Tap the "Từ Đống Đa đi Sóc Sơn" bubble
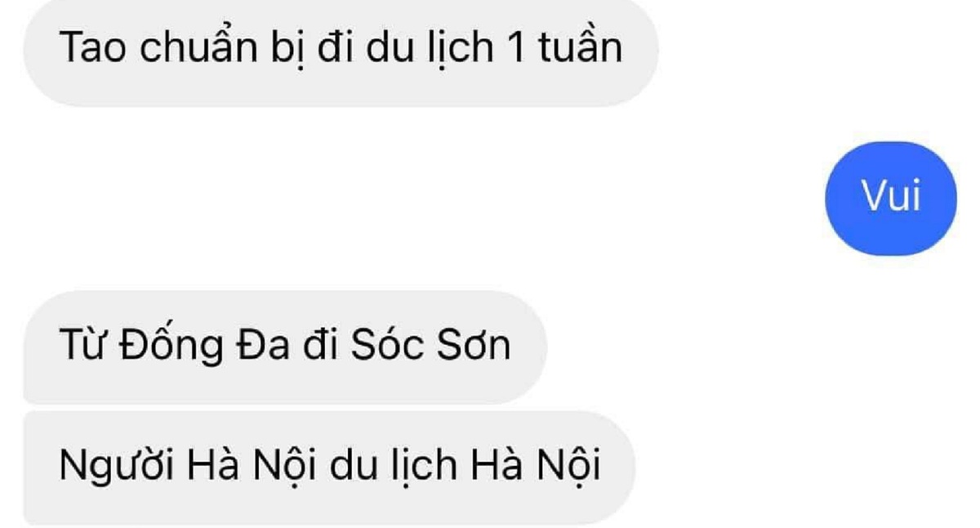980x528 pixels. pyautogui.click(x=285, y=347)
